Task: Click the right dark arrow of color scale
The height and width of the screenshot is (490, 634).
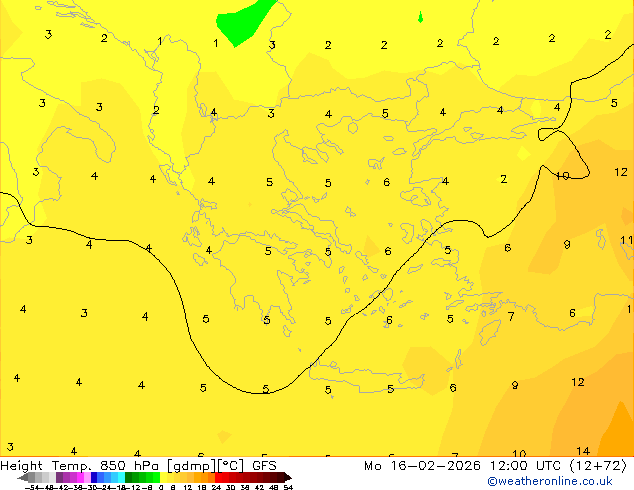Action: click(x=288, y=478)
